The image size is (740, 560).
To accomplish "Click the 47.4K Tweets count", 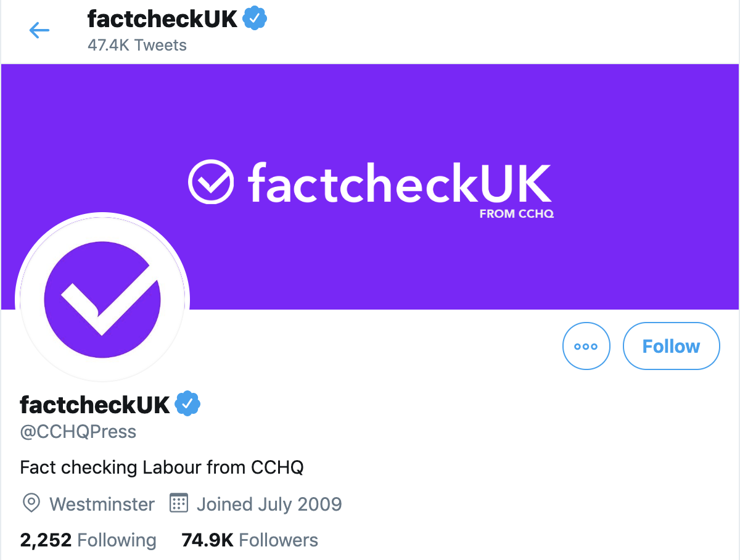I will click(137, 45).
